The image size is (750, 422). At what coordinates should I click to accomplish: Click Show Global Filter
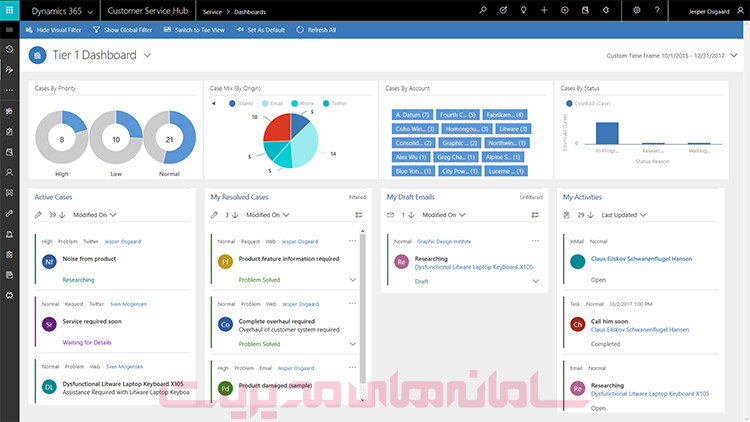(x=122, y=30)
